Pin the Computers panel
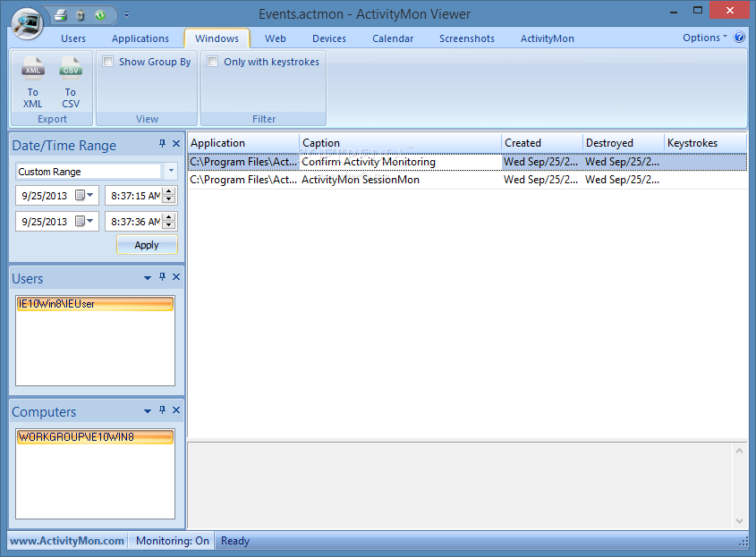 pyautogui.click(x=163, y=410)
